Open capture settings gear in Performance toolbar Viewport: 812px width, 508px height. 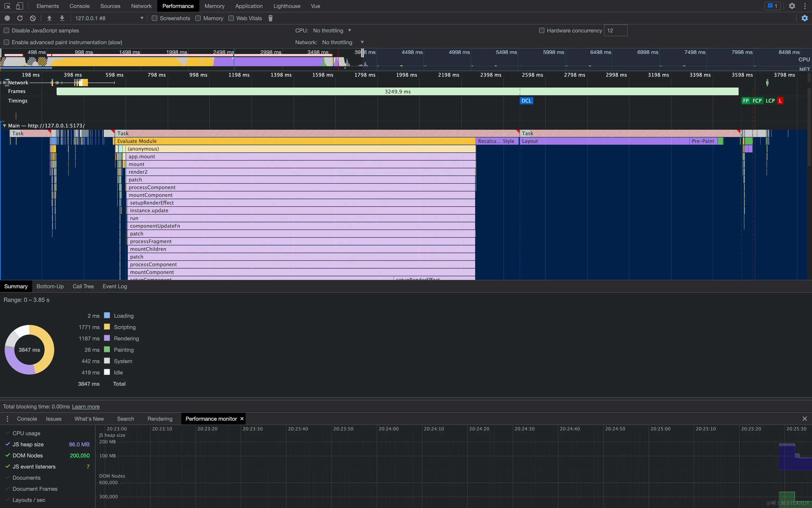click(805, 18)
